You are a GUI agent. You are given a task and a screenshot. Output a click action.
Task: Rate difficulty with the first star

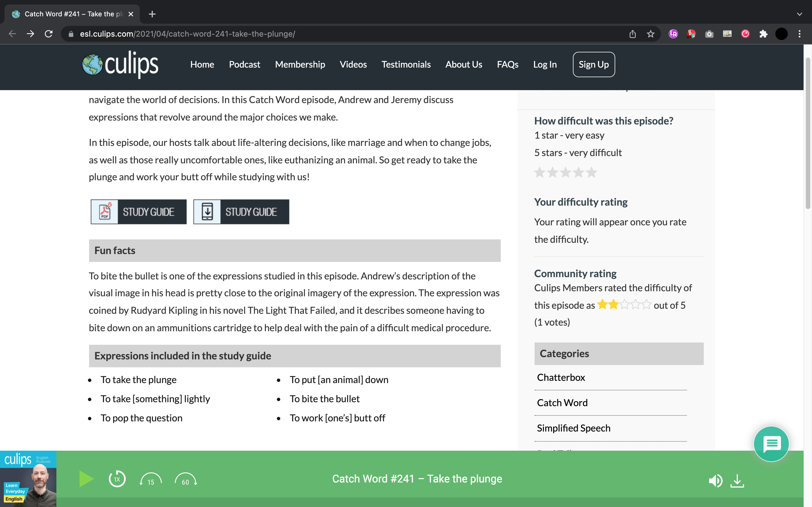point(540,172)
